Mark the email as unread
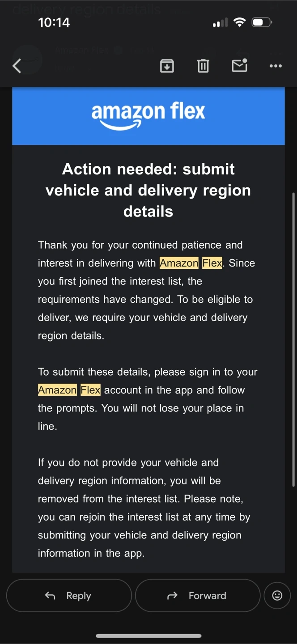 click(240, 66)
